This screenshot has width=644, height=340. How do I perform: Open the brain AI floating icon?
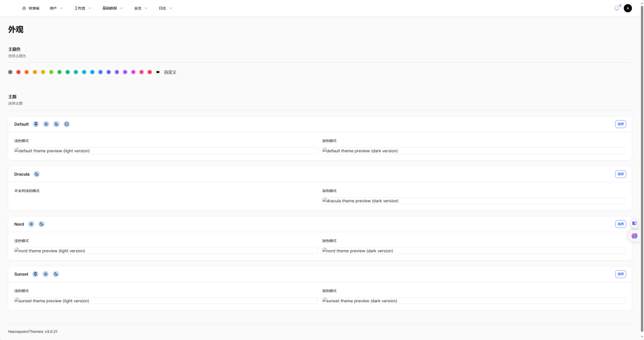pos(635,236)
